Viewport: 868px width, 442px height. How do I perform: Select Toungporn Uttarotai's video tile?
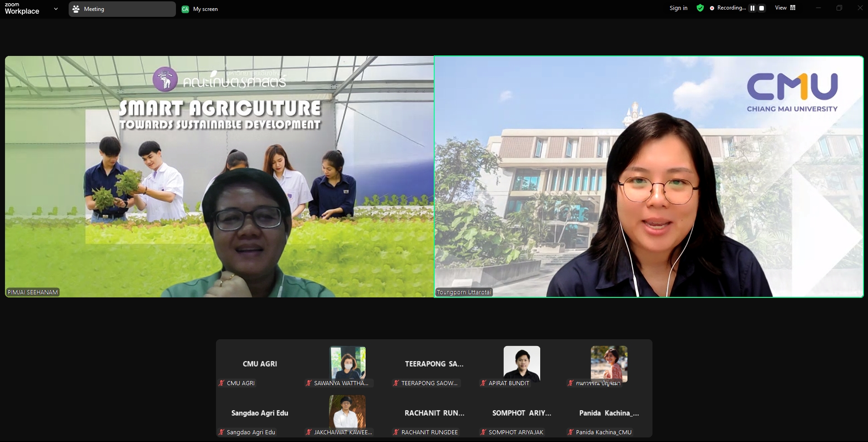pos(649,176)
